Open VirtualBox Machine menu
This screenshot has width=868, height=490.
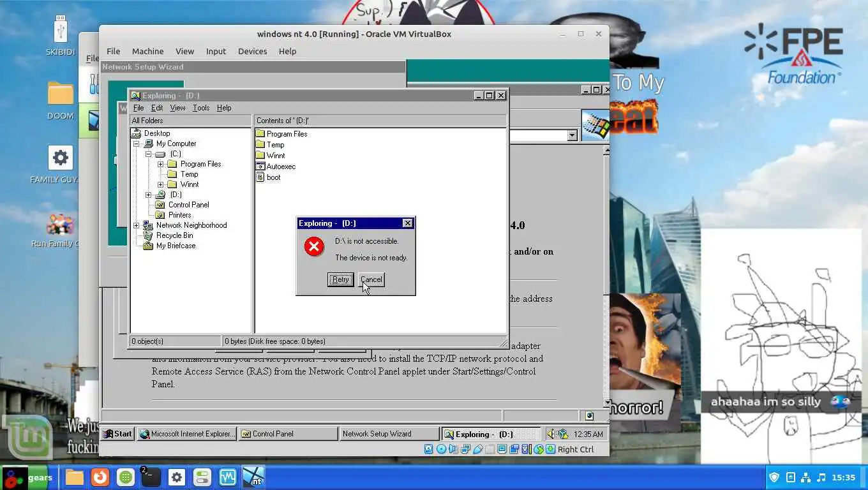tap(147, 51)
